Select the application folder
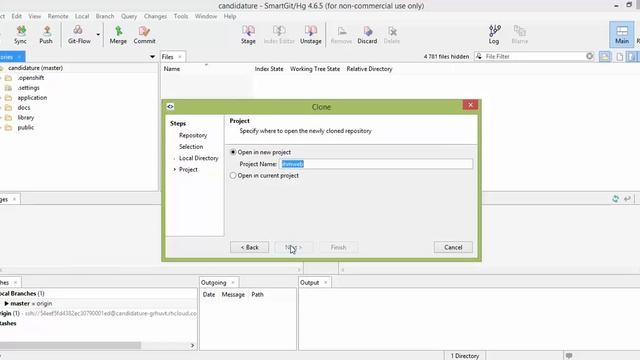The image size is (640, 360). pyautogui.click(x=32, y=98)
